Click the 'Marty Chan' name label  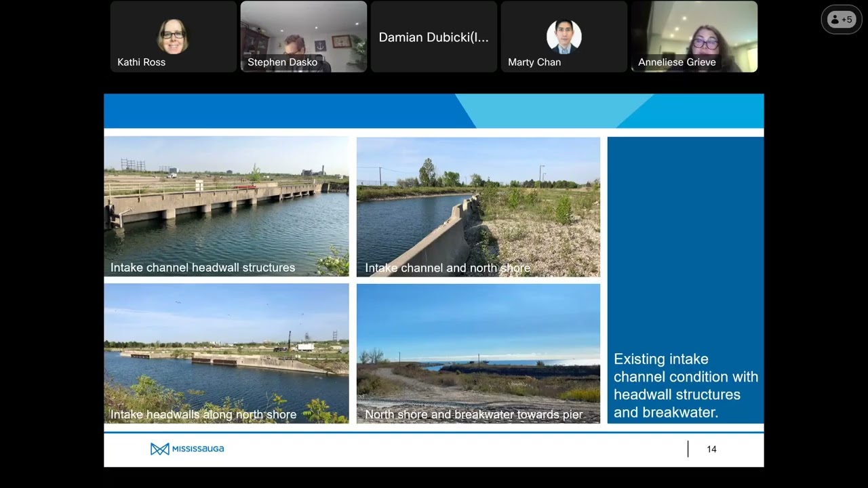click(534, 62)
